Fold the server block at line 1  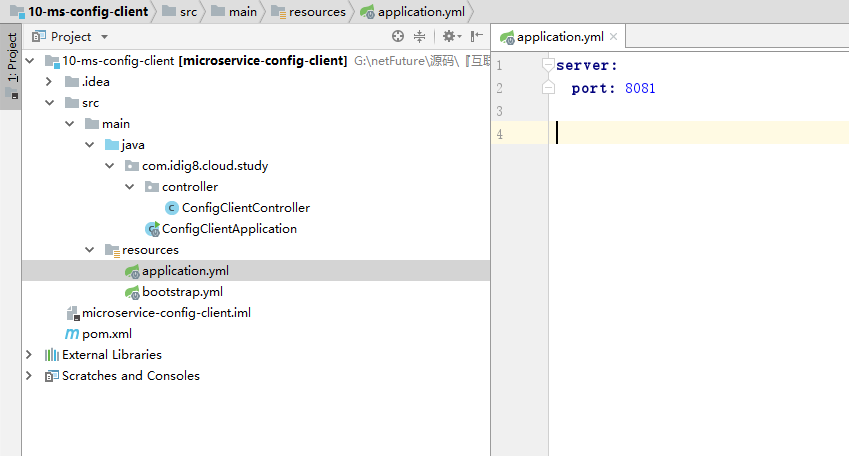tap(548, 65)
